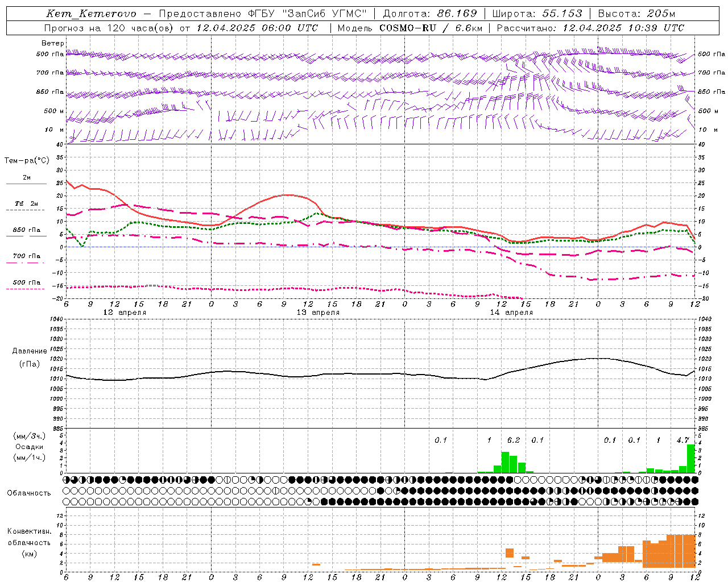Viewport: 728px width, 582px height.
Task: Click the Тем-ра(°C) panel label
Action: click(x=27, y=161)
